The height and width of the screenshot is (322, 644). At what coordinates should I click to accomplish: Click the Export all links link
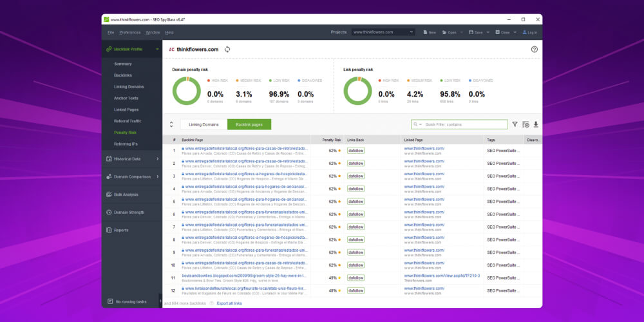229,303
